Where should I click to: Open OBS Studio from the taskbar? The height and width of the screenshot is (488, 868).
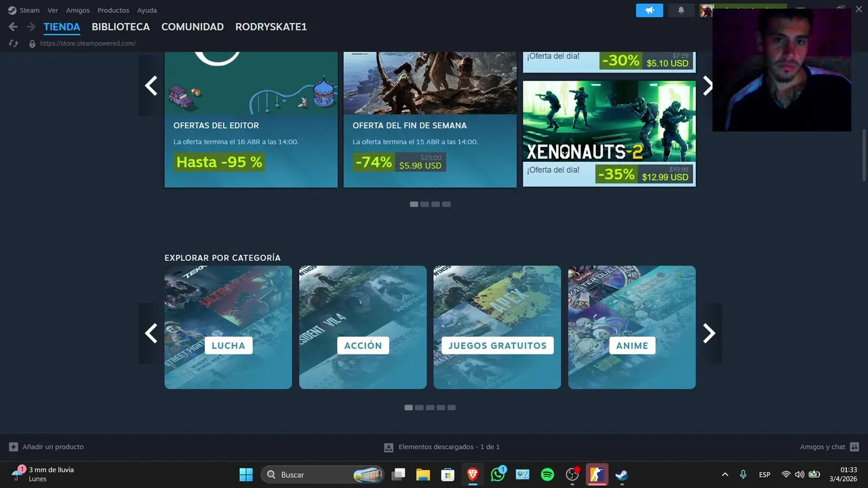[572, 474]
